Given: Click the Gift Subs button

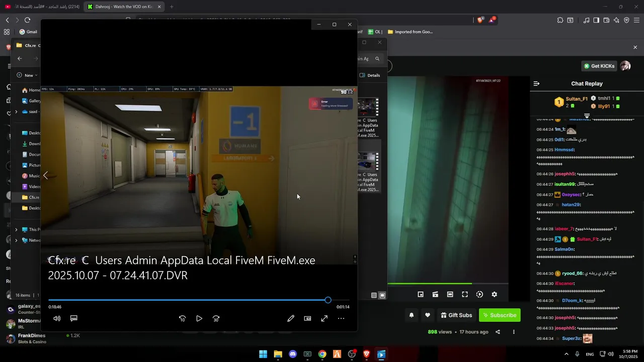Looking at the screenshot, I should pyautogui.click(x=456, y=315).
